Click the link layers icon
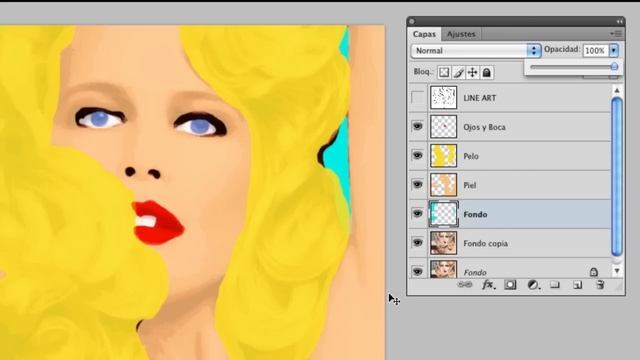 point(465,284)
